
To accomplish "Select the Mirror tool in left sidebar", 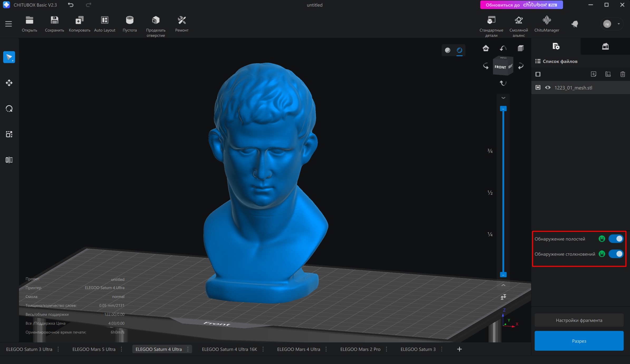I will click(x=9, y=160).
